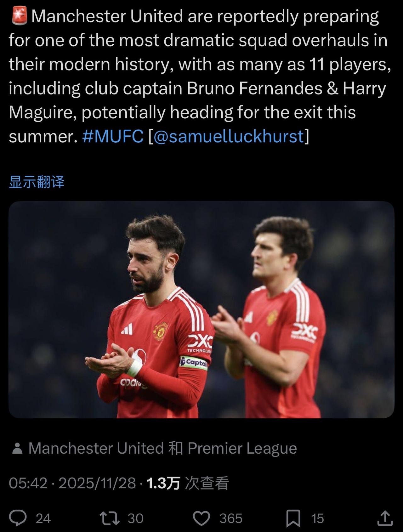Click the bookmark count 15
This screenshot has height=532, width=403.
[x=317, y=518]
